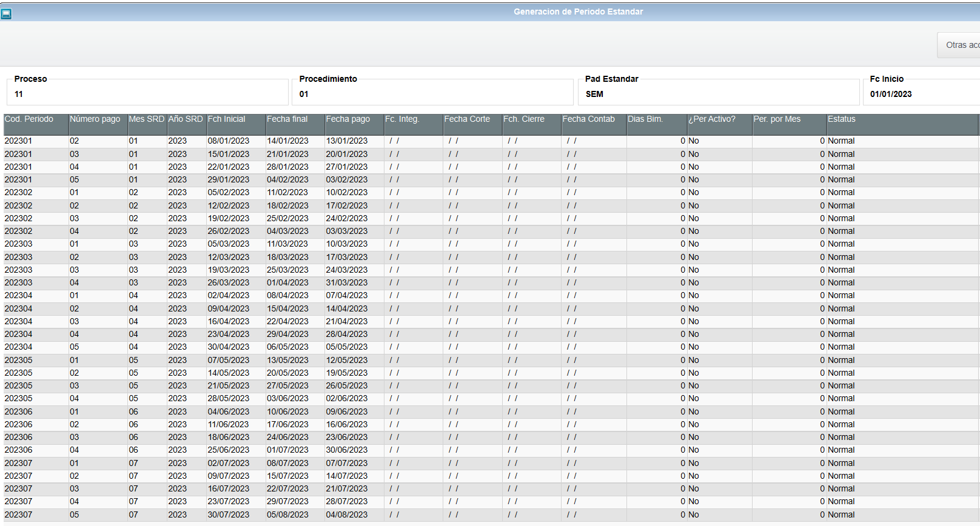Click the ¿Per Activo? column header
The height and width of the screenshot is (526, 980).
tap(719, 124)
